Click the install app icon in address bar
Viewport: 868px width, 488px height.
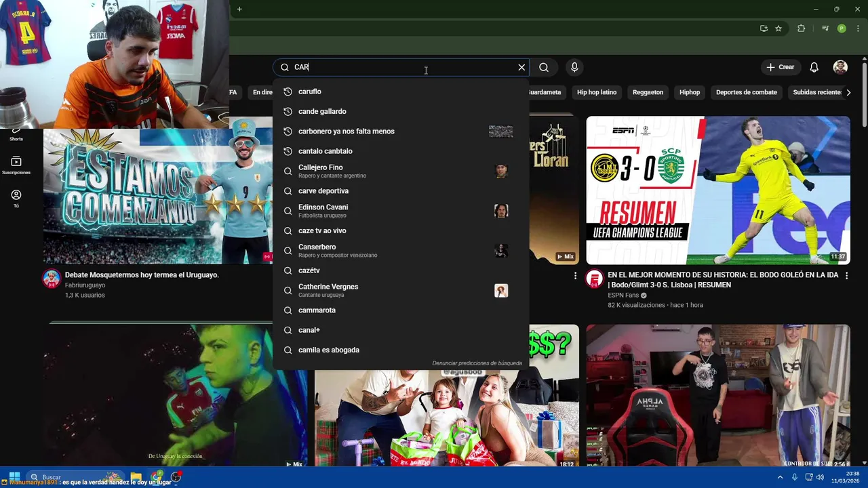click(x=764, y=28)
